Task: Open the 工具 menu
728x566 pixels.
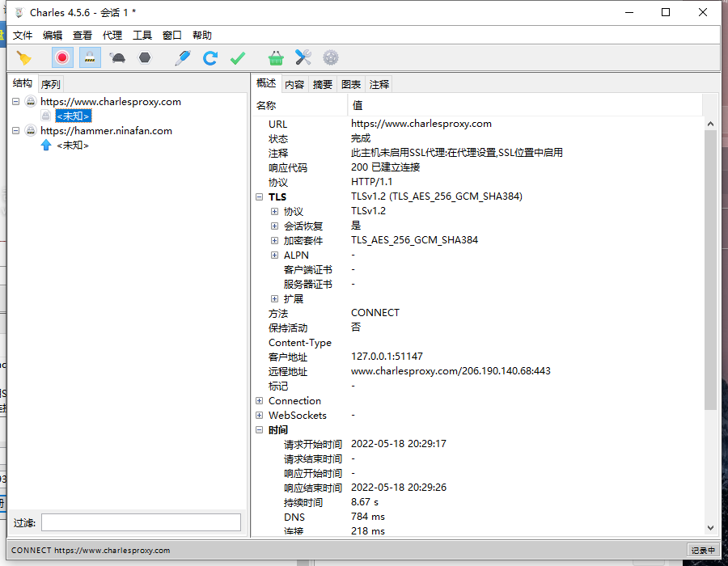Action: pos(142,36)
